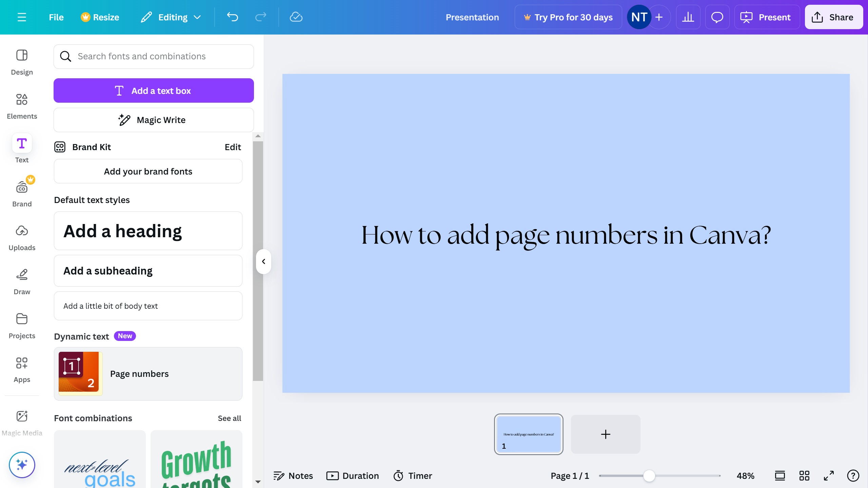Open the File menu
This screenshot has height=488, width=868.
(56, 17)
